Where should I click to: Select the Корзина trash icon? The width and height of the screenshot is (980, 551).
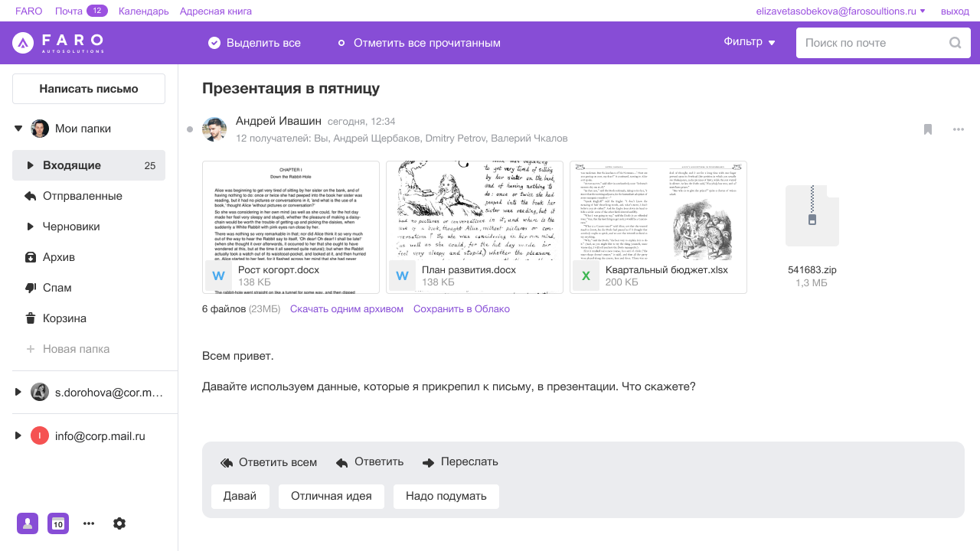point(31,318)
